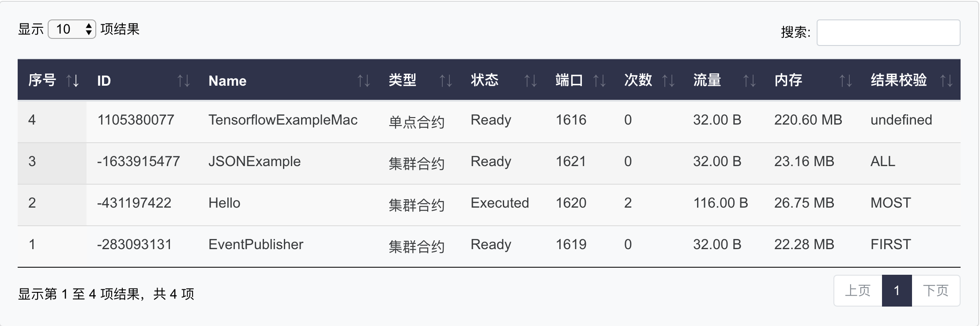Click sort icon next to 端口
The height and width of the screenshot is (326, 980).
coord(599,81)
